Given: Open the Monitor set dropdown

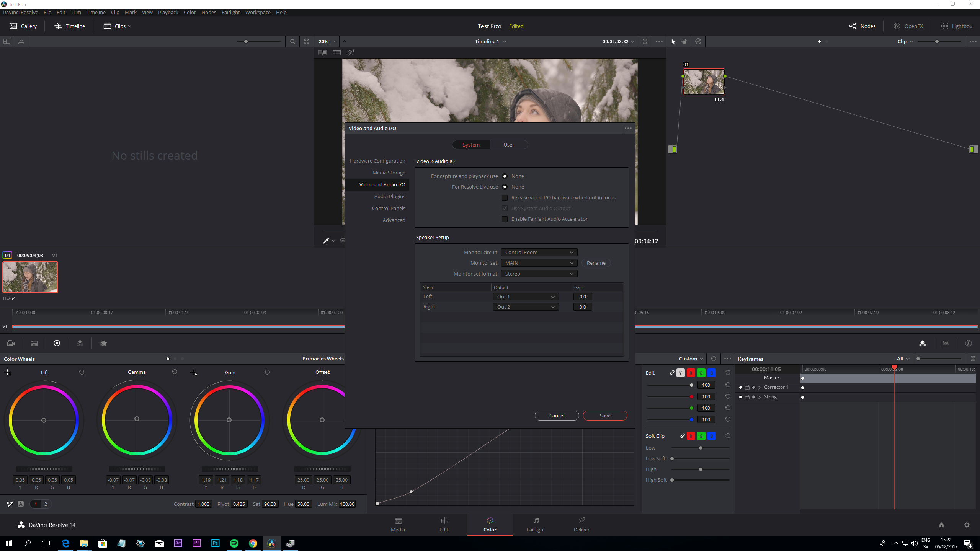Looking at the screenshot, I should 539,263.
